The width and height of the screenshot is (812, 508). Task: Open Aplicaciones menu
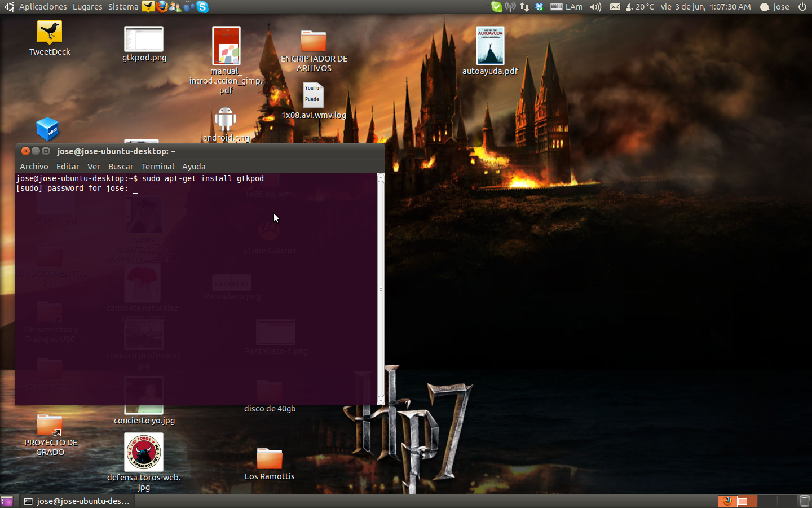tap(43, 7)
